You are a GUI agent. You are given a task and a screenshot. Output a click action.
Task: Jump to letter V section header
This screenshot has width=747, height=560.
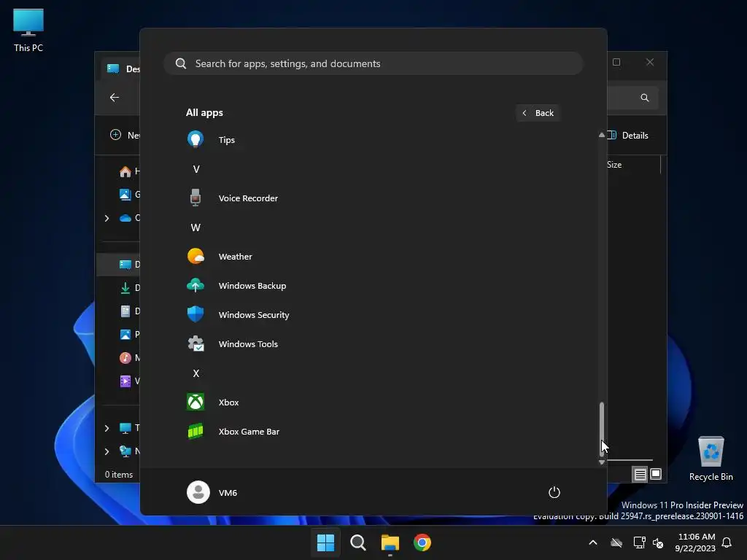pyautogui.click(x=196, y=169)
